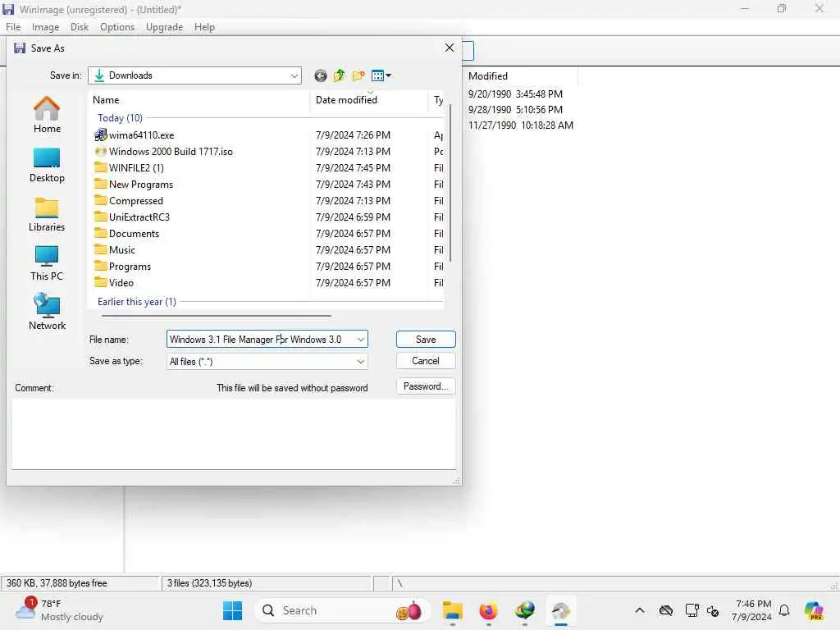840x630 pixels.
Task: Select the UniExtractRC3 folder
Action: coord(132,217)
